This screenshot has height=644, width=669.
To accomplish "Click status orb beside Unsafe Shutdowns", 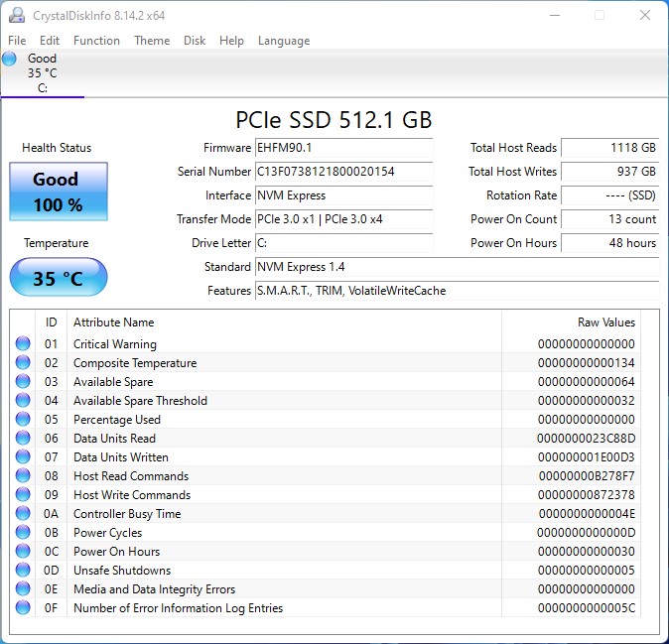I will coord(23,571).
